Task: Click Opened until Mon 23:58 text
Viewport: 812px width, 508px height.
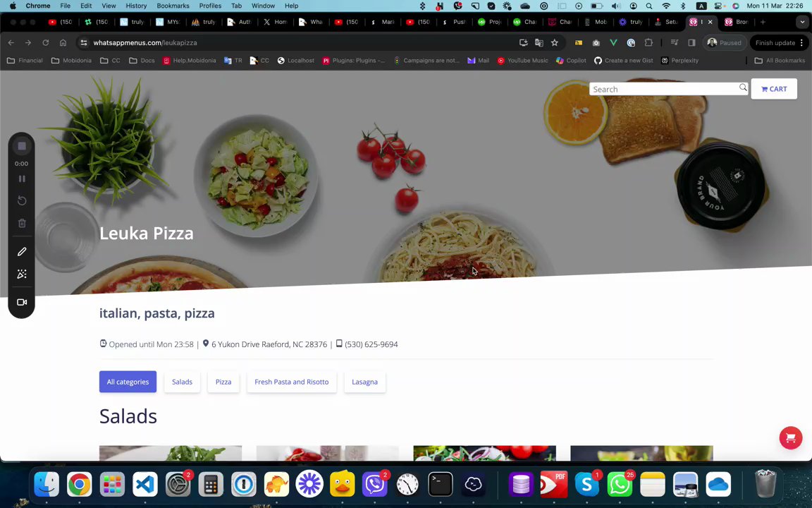Action: click(x=152, y=344)
